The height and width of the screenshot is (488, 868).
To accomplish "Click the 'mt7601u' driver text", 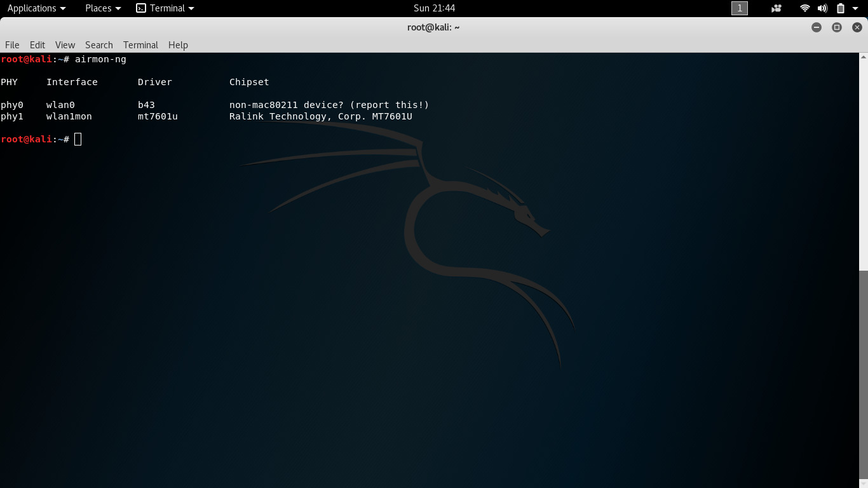I will tap(158, 116).
